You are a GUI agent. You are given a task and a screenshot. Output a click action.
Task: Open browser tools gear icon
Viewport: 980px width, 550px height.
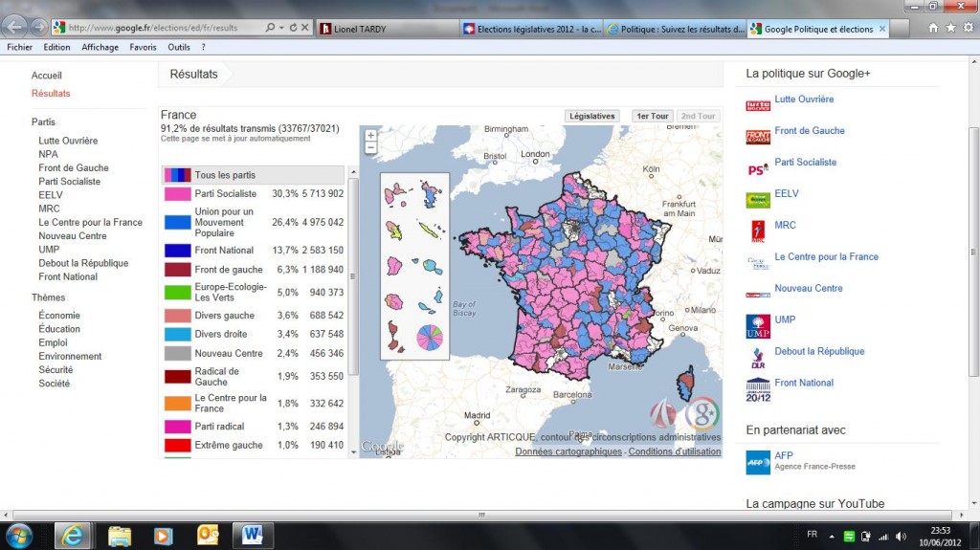pos(969,28)
